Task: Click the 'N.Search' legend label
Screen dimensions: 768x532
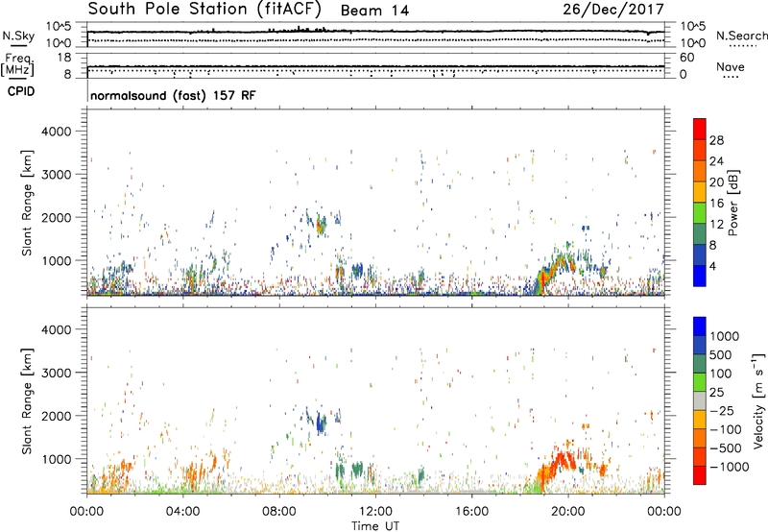Action: point(741,36)
